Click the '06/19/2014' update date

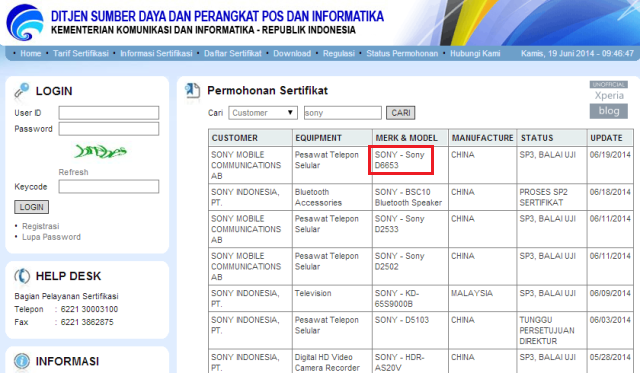click(x=610, y=155)
